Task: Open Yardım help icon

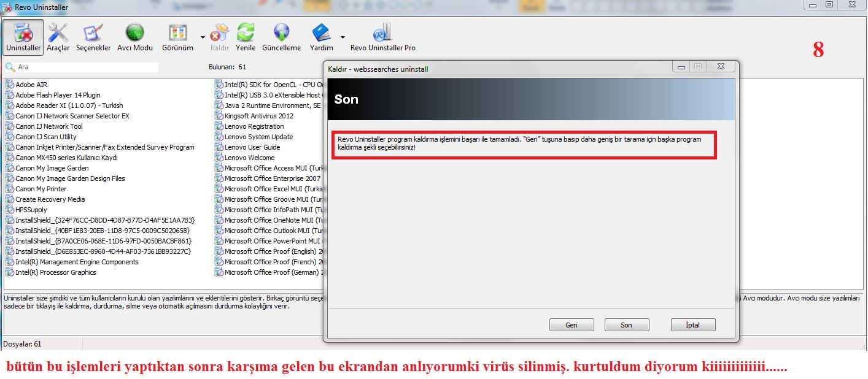Action: (322, 37)
